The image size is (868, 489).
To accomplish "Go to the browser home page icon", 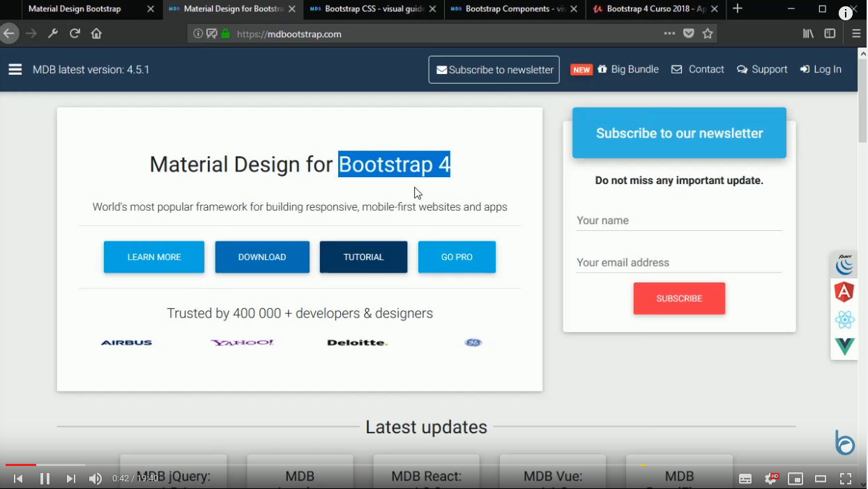I will [96, 33].
